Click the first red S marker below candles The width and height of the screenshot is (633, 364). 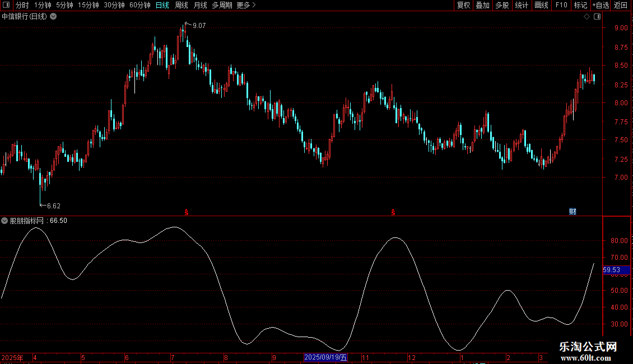point(187,212)
